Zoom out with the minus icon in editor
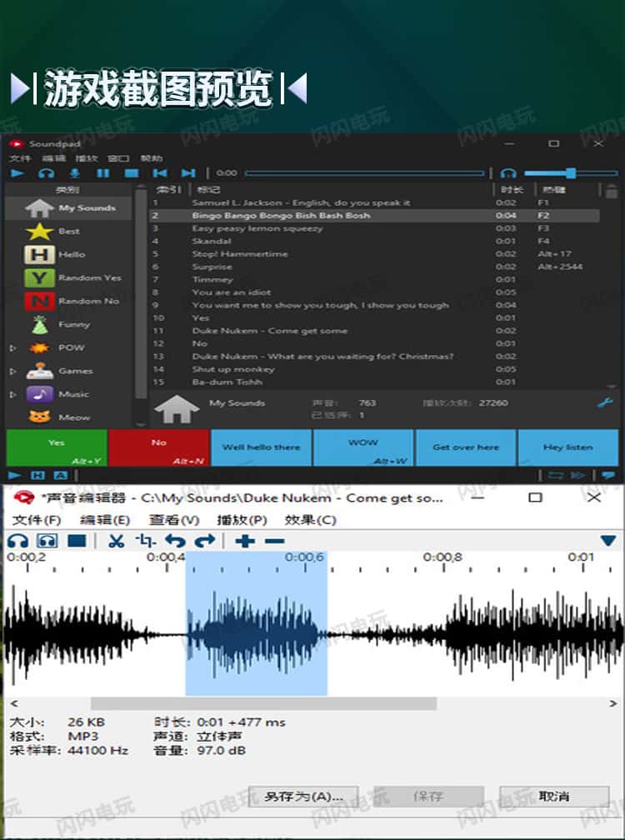The image size is (625, 840). click(x=275, y=541)
